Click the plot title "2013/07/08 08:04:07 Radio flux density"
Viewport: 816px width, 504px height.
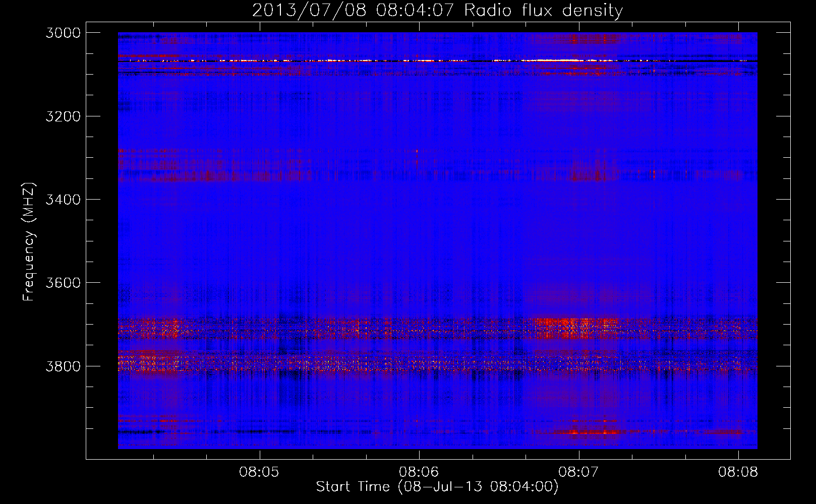tap(438, 10)
